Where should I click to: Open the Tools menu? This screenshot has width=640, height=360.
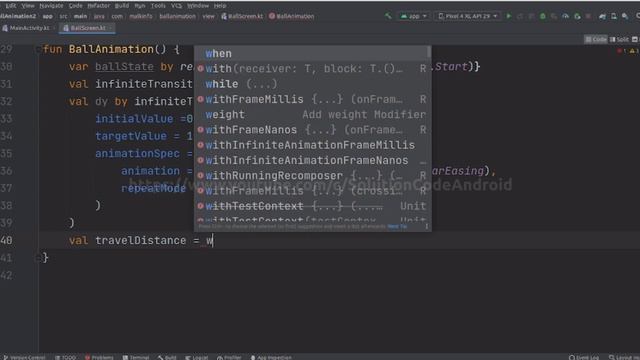point(158,6)
